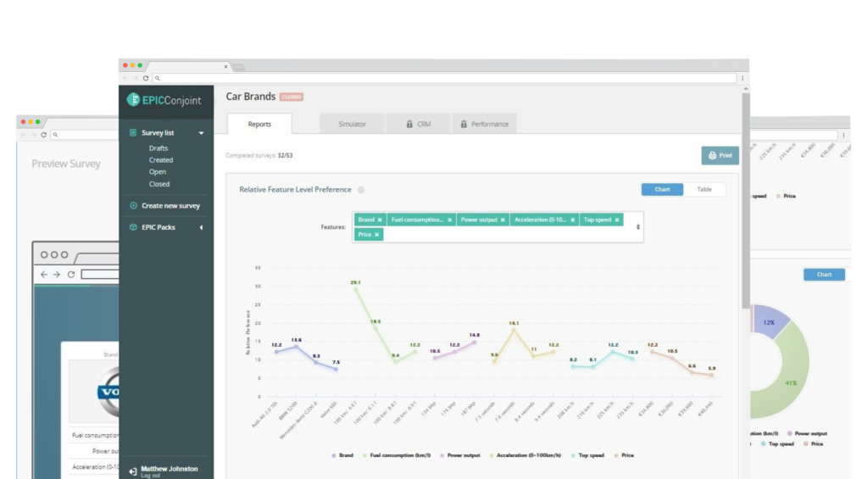
Task: Click the EPIC Packs cube icon
Action: 133,227
